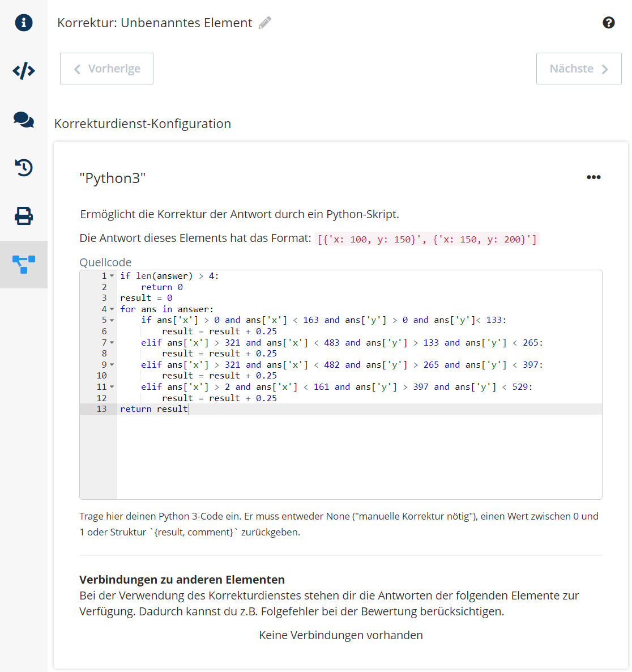This screenshot has width=632, height=672.
Task: Collapse the code fold at line 11
Action: [112, 386]
